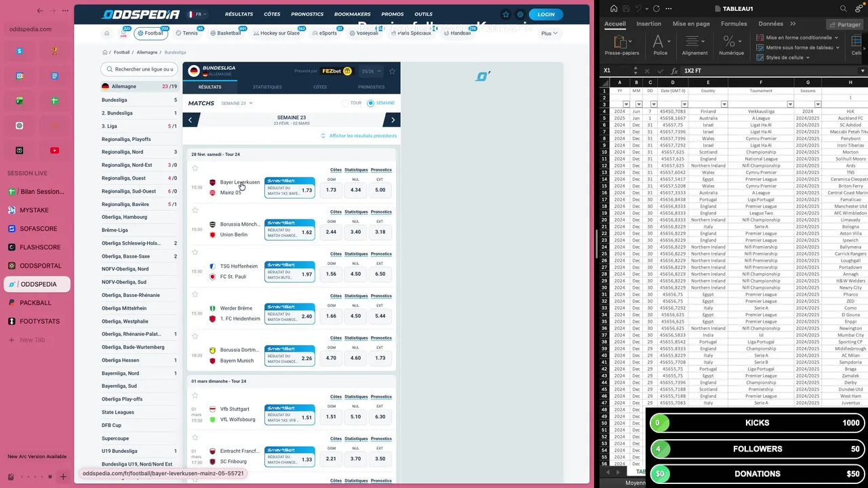Open the LIVE matches icon
The image size is (868, 488).
click(x=124, y=33)
